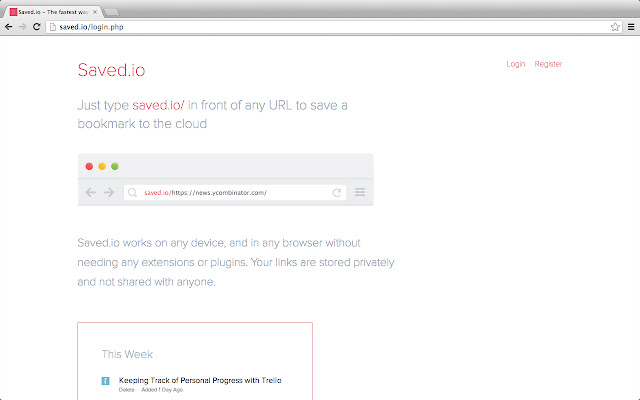The image size is (640, 400).
Task: Click the green dot in the mock browser
Action: coord(115,166)
